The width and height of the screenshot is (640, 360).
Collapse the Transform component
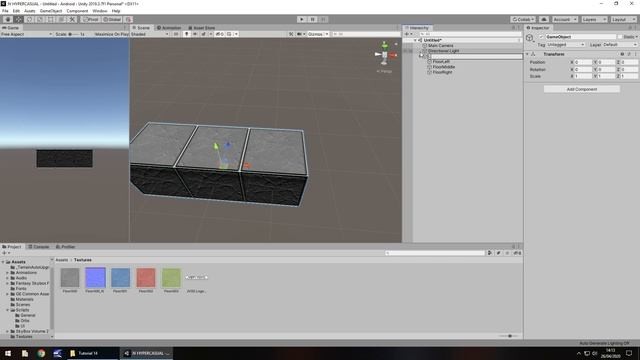point(527,54)
